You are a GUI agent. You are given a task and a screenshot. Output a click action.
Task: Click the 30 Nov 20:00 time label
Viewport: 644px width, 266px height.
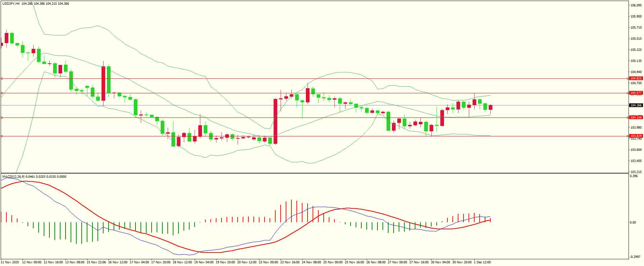(462, 262)
